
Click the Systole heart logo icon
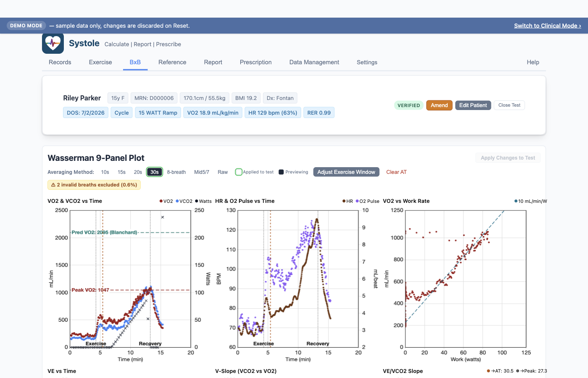[x=53, y=43]
